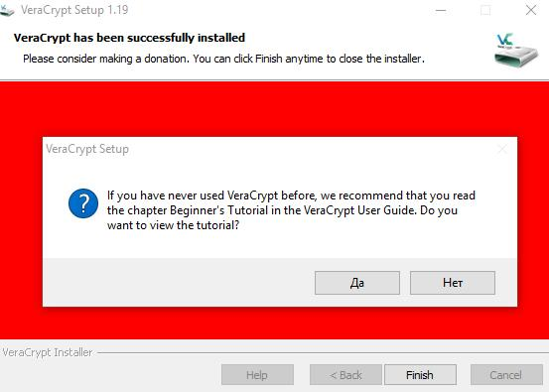
Task: Choose Нет to skip the tutorial
Action: point(453,283)
